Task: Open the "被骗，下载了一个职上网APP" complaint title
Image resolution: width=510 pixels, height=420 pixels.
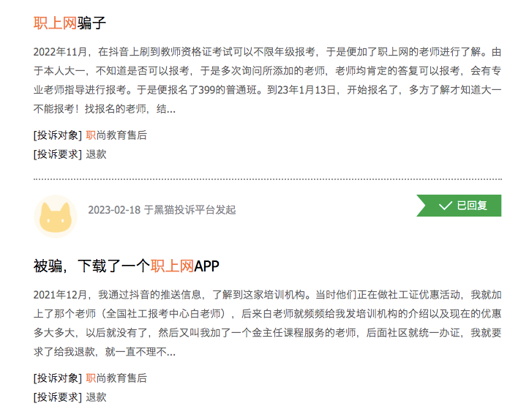Action: [x=127, y=266]
